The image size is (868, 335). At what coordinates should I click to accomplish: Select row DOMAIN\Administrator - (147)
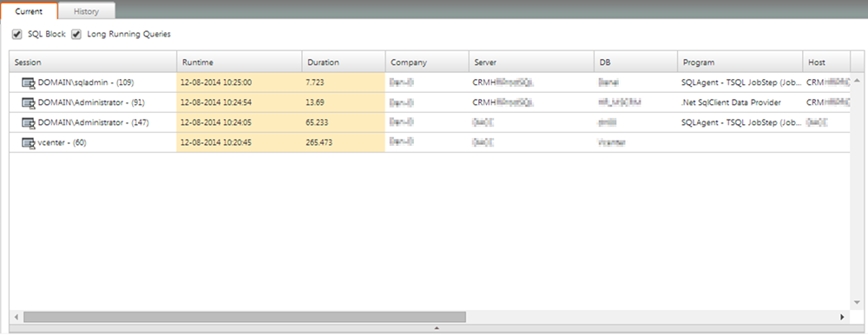(x=430, y=122)
